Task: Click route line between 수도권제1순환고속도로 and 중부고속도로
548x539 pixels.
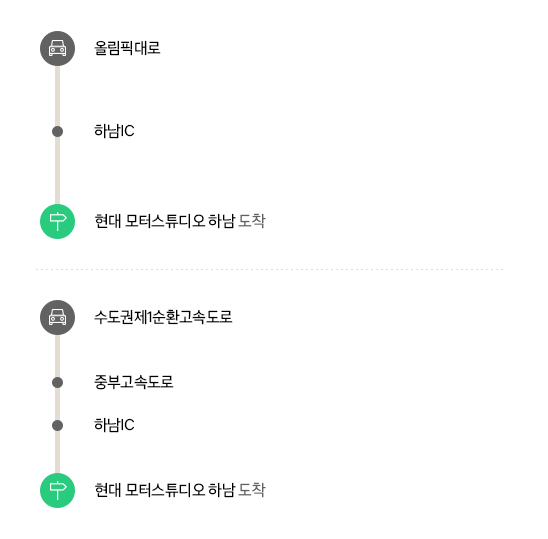Action: pos(57,356)
